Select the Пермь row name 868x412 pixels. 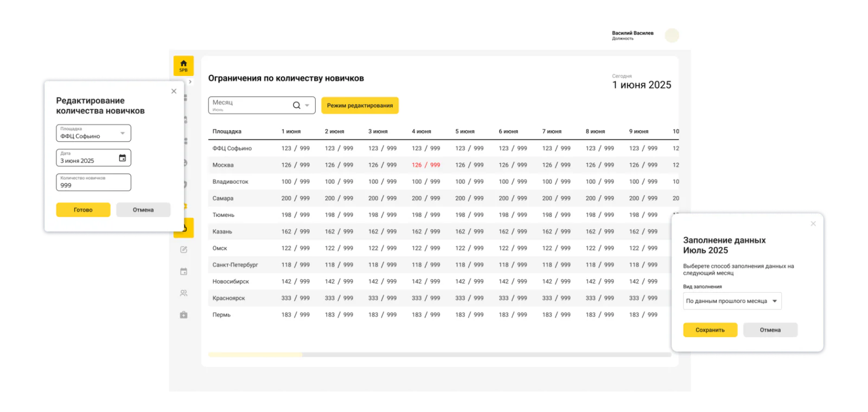point(221,314)
